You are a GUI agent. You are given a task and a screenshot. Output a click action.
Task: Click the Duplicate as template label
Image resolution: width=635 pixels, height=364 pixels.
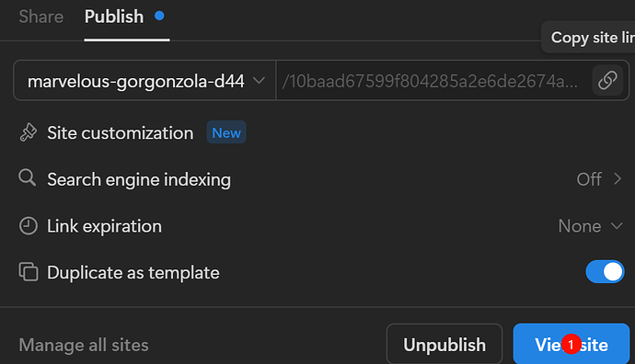[x=133, y=273]
